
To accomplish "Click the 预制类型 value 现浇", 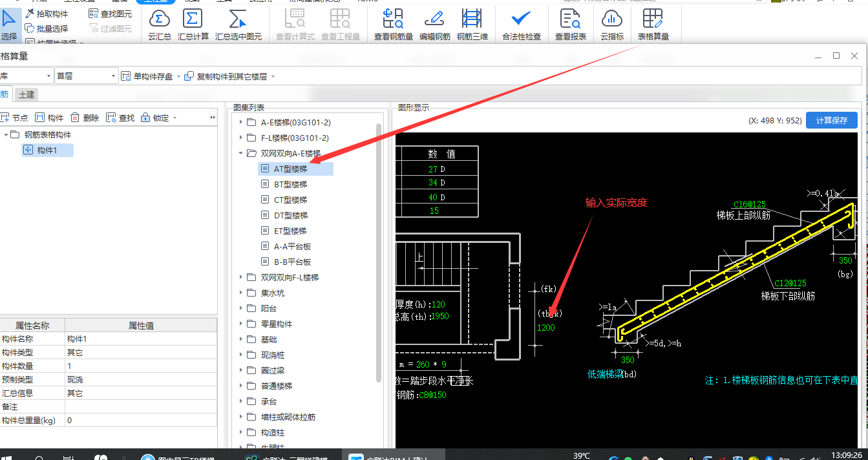I will click(x=141, y=379).
